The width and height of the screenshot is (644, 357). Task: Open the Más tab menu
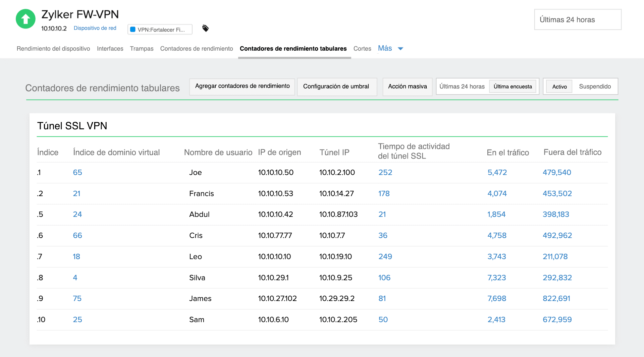click(x=385, y=48)
